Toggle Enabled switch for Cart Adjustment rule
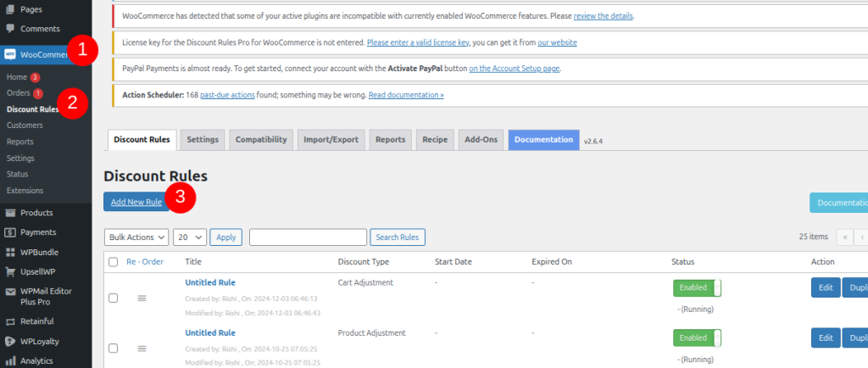Screen dimensions: 868x368 697,288
